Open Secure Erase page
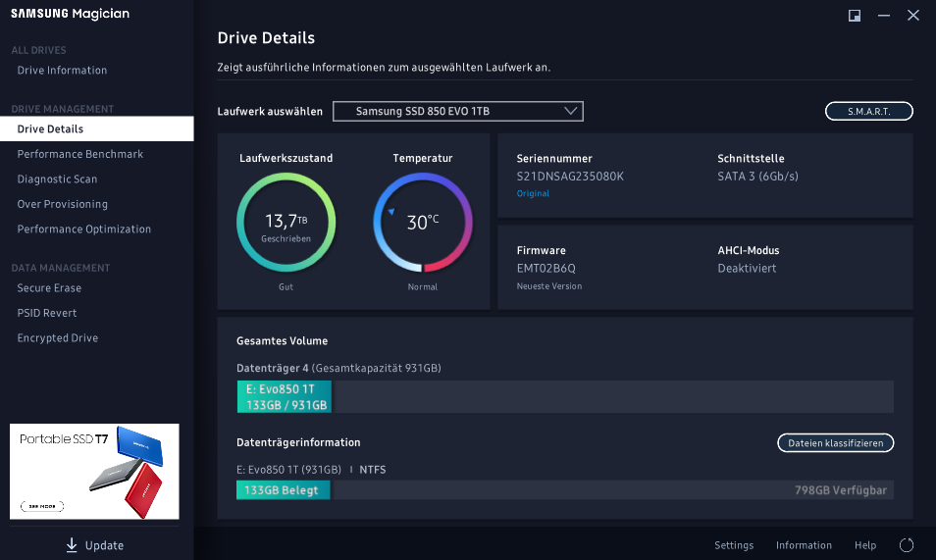The image size is (936, 560). pos(49,287)
